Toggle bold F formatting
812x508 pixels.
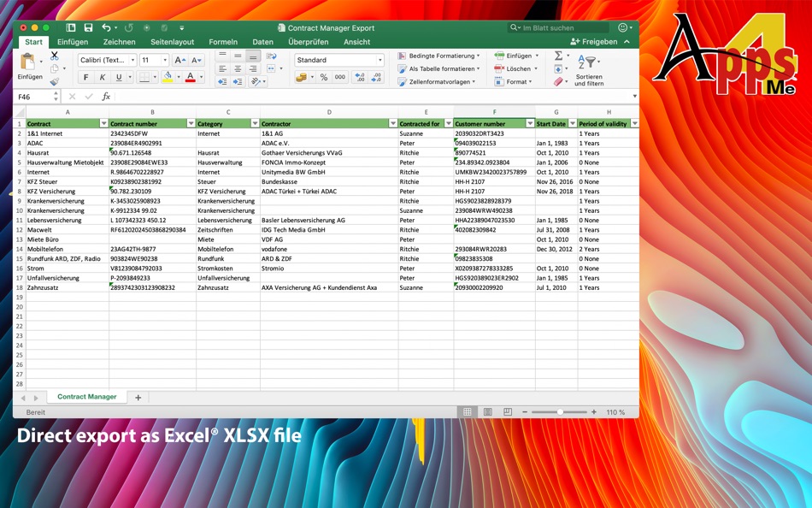pyautogui.click(x=86, y=77)
